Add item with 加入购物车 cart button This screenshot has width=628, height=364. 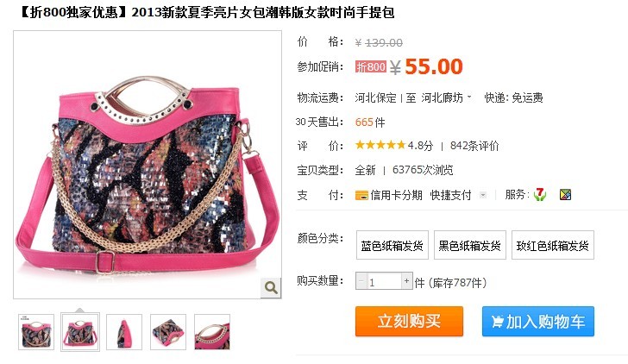(538, 321)
